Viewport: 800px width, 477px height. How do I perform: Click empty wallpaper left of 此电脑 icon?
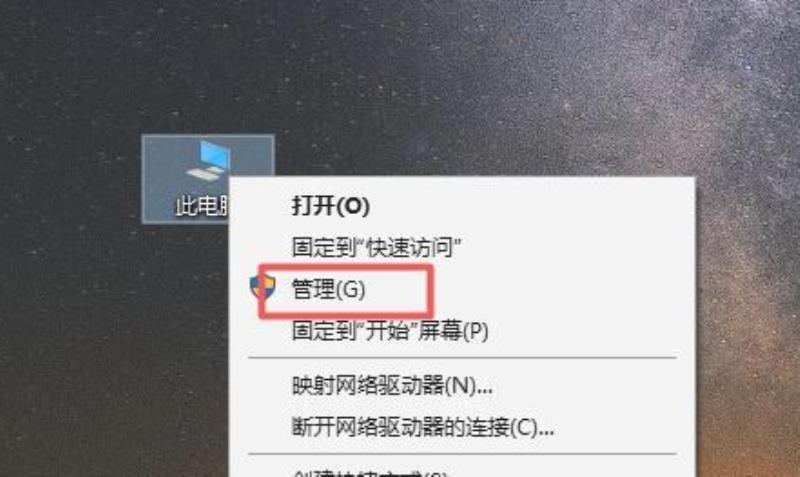pos(71,179)
